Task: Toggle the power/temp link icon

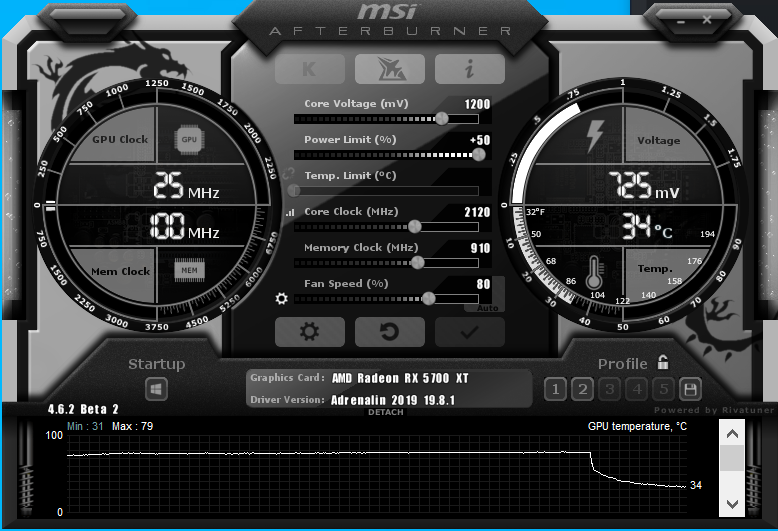Action: [288, 174]
